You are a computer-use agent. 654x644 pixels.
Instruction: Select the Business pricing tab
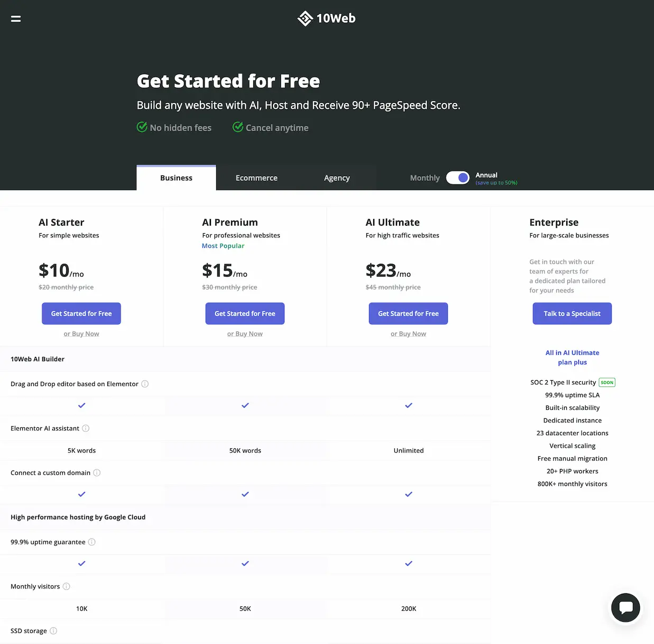pos(176,178)
